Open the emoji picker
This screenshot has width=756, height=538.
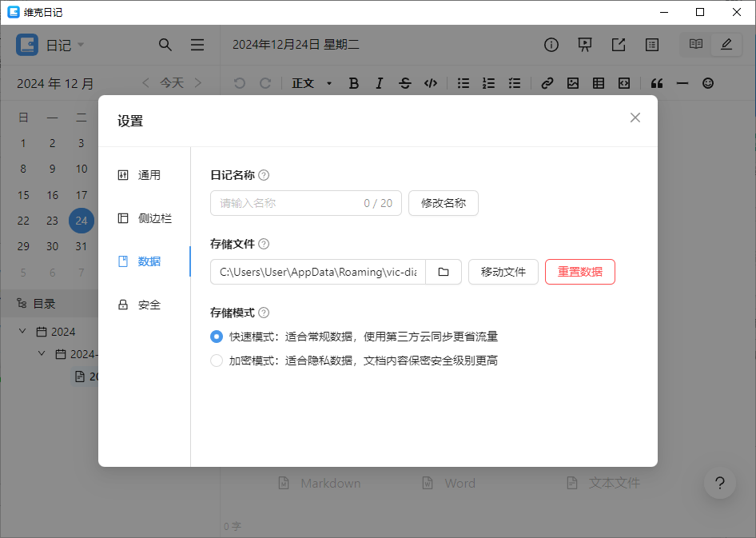point(708,83)
